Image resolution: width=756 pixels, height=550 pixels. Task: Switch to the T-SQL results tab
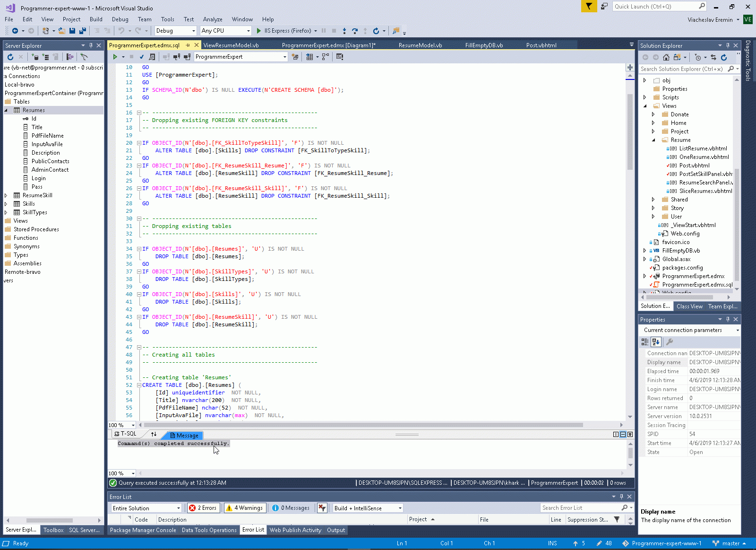(125, 434)
